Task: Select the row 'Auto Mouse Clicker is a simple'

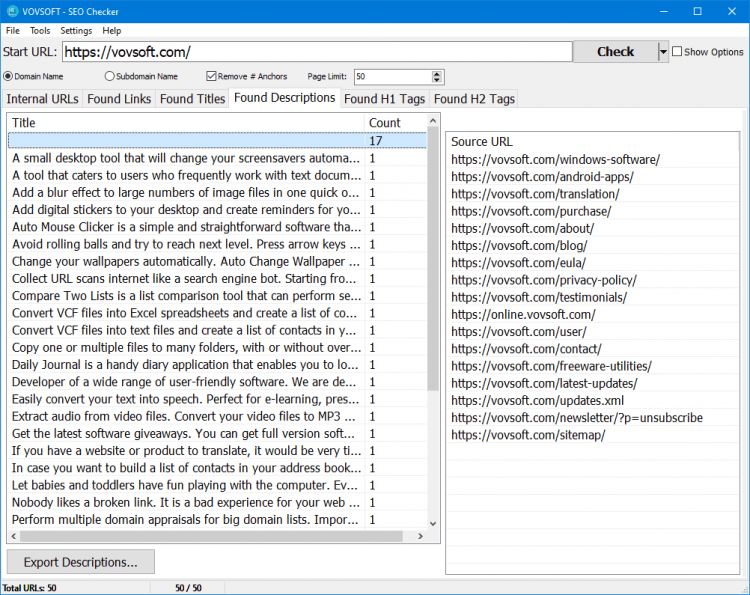Action: click(x=217, y=227)
